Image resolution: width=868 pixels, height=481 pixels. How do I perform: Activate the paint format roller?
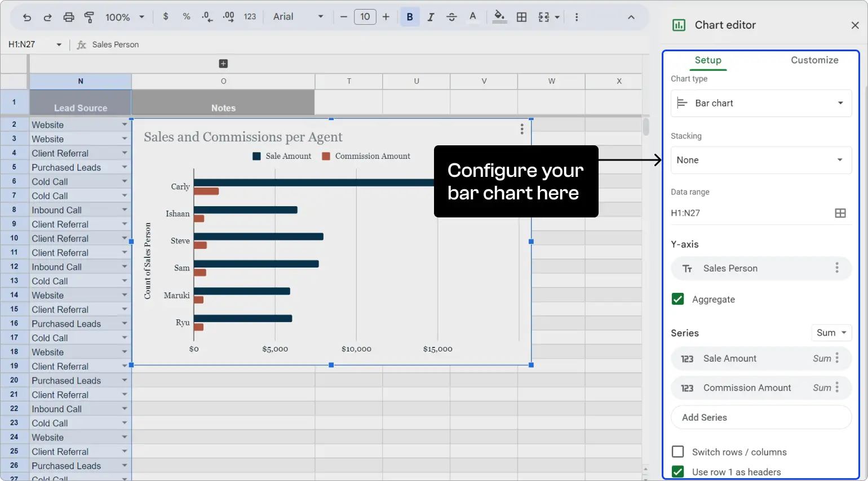pyautogui.click(x=89, y=17)
